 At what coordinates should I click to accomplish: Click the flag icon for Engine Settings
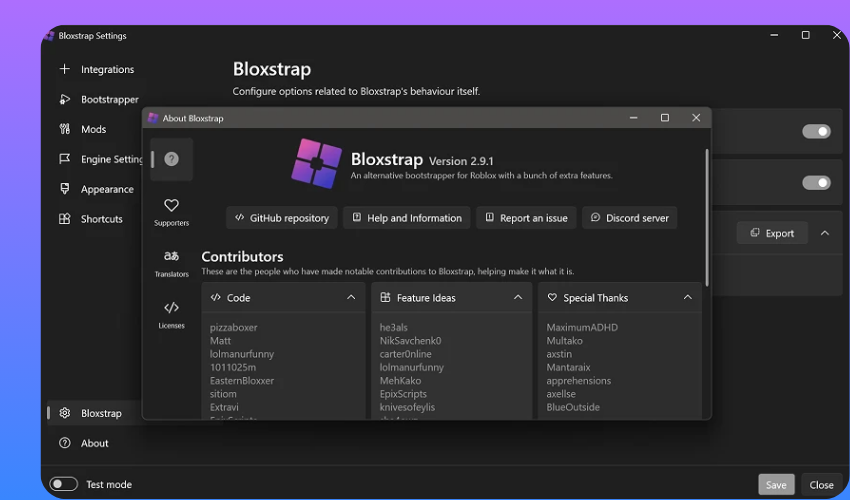[65, 159]
